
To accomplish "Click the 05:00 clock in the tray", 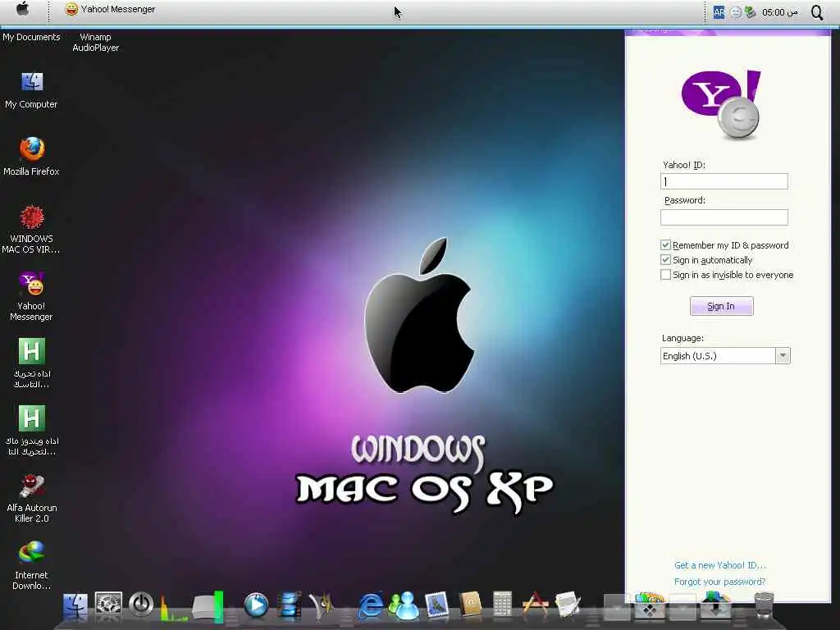I will pyautogui.click(x=779, y=12).
